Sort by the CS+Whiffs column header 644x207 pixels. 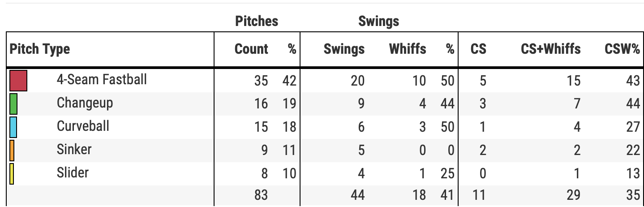click(x=551, y=49)
